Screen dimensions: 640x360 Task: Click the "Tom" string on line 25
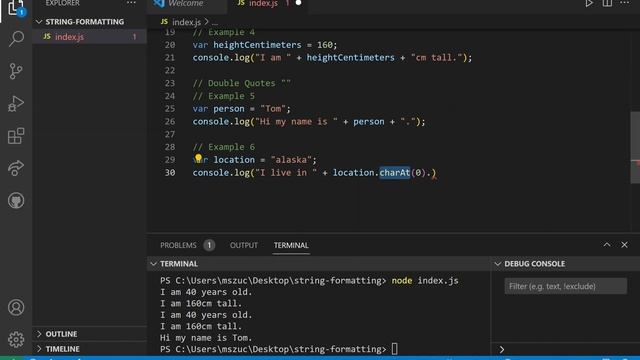pos(273,109)
